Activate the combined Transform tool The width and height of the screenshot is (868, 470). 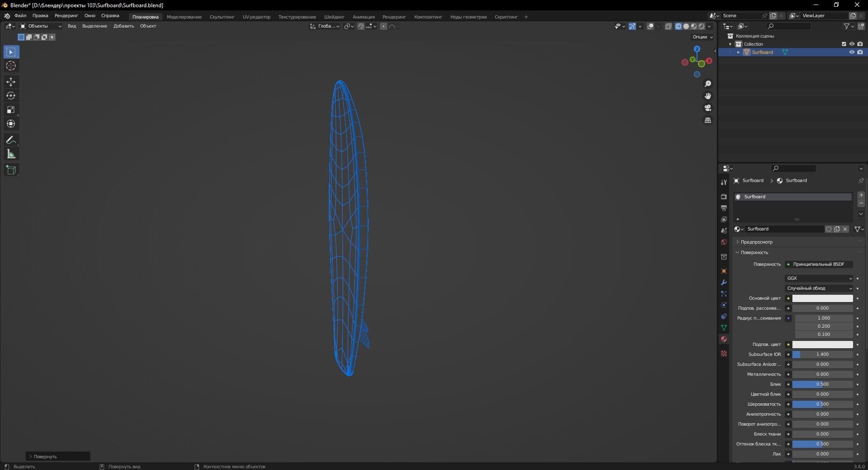(11, 124)
